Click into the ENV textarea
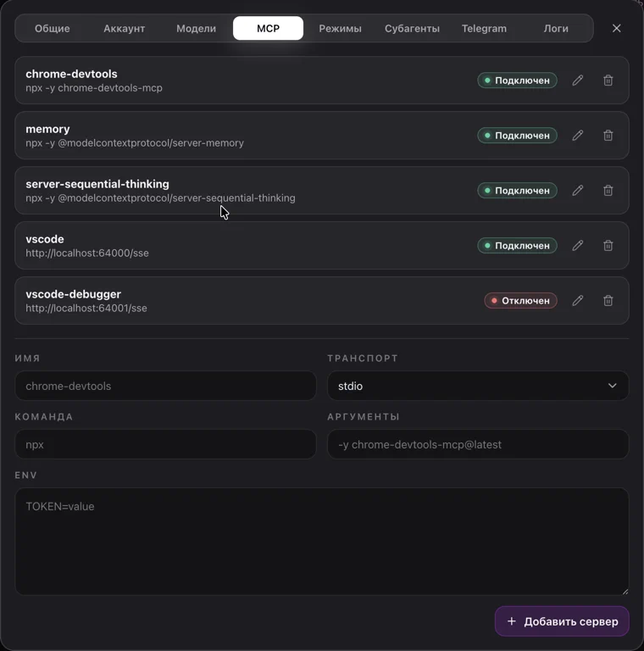Screen dimensions: 644x651 [x=322, y=542]
